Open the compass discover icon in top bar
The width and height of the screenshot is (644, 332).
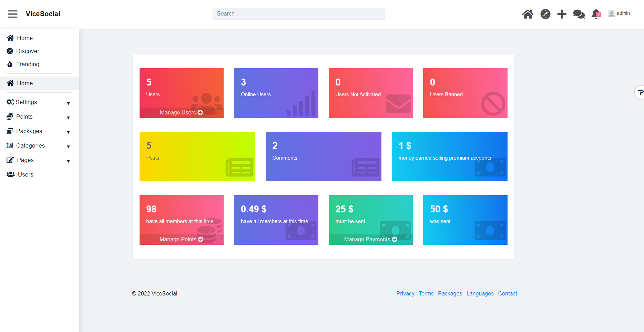[545, 14]
